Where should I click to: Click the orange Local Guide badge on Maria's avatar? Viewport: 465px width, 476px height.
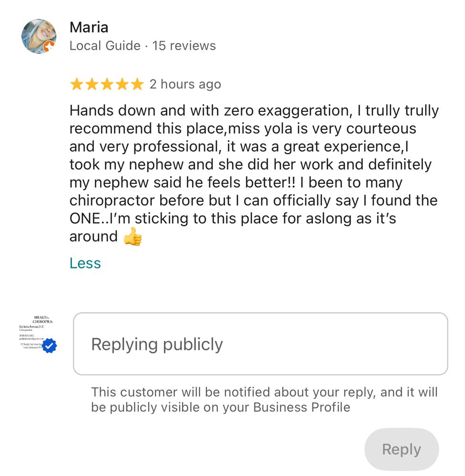(x=49, y=46)
